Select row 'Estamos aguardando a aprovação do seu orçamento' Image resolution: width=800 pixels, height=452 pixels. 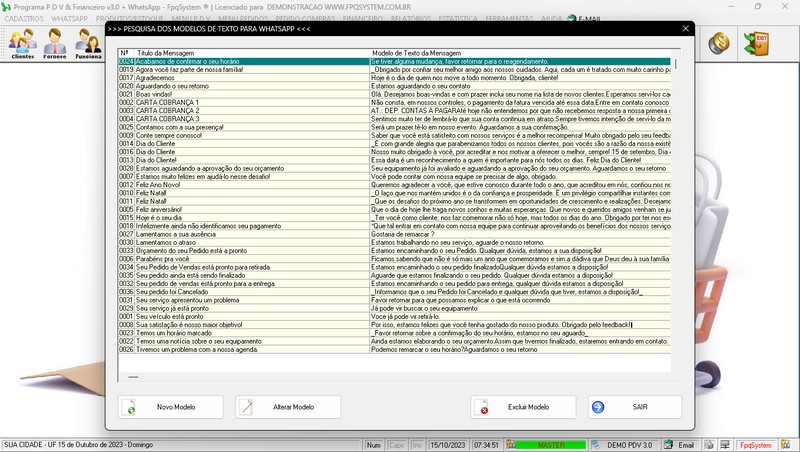394,168
